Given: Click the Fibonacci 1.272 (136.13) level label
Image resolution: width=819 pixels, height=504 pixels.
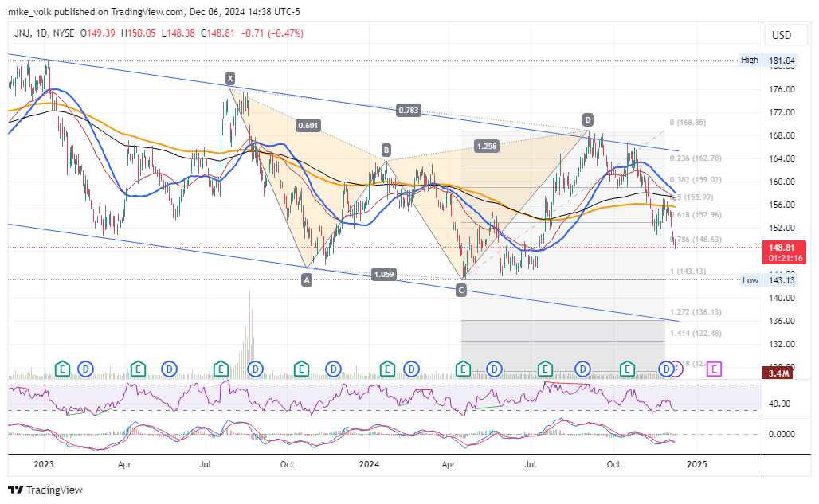Looking at the screenshot, I should (696, 312).
